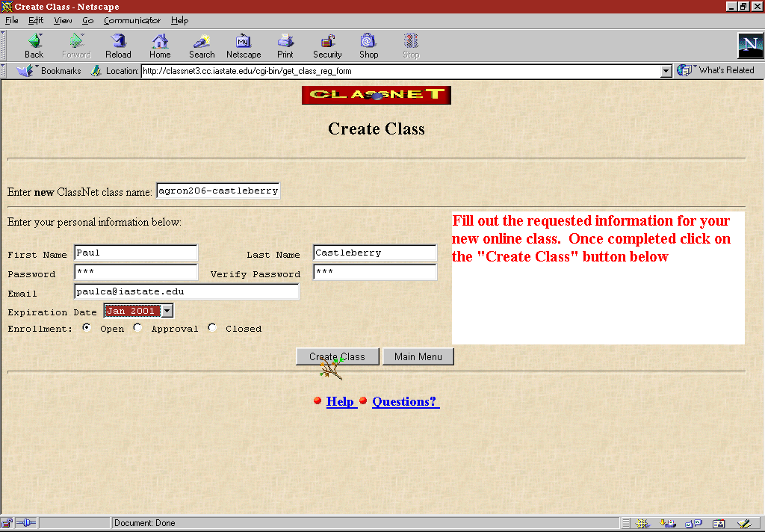Expand the Expiration Date dropdown
The height and width of the screenshot is (532, 765).
click(x=167, y=310)
